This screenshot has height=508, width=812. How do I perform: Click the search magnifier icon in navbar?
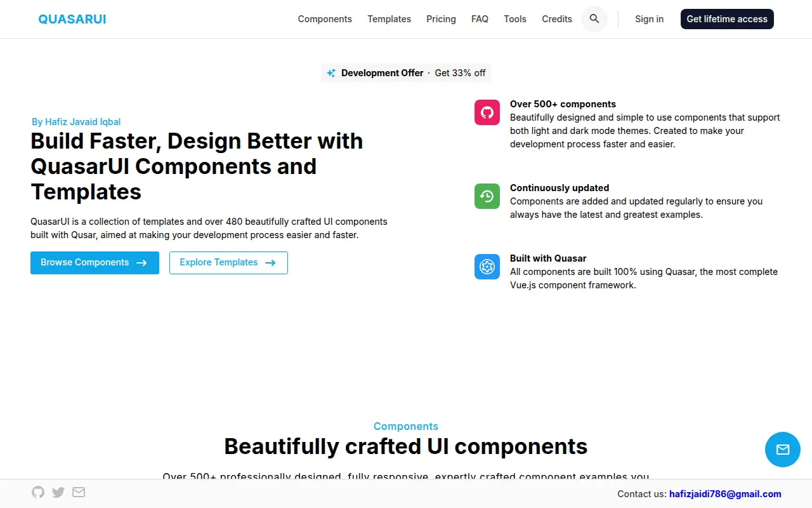(594, 19)
